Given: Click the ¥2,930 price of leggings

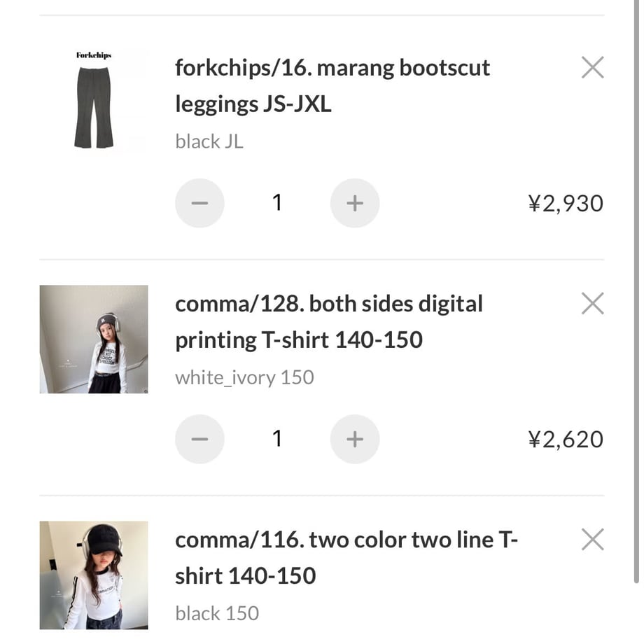Looking at the screenshot, I should [x=566, y=203].
